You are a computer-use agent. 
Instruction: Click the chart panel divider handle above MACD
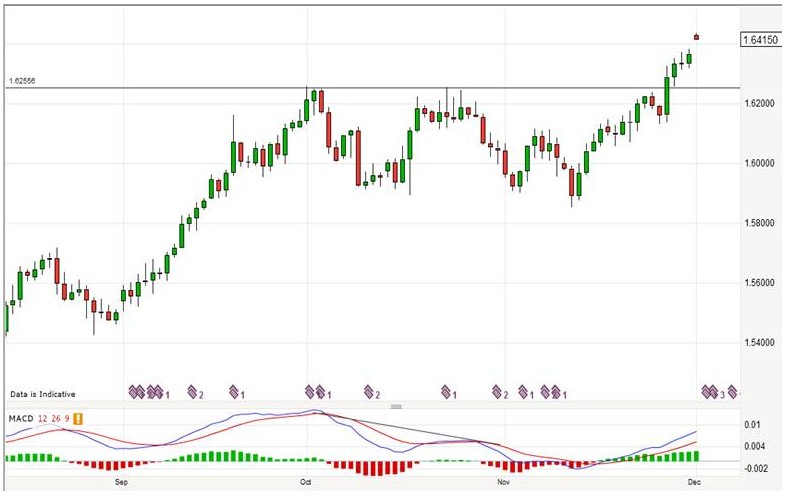tap(396, 406)
